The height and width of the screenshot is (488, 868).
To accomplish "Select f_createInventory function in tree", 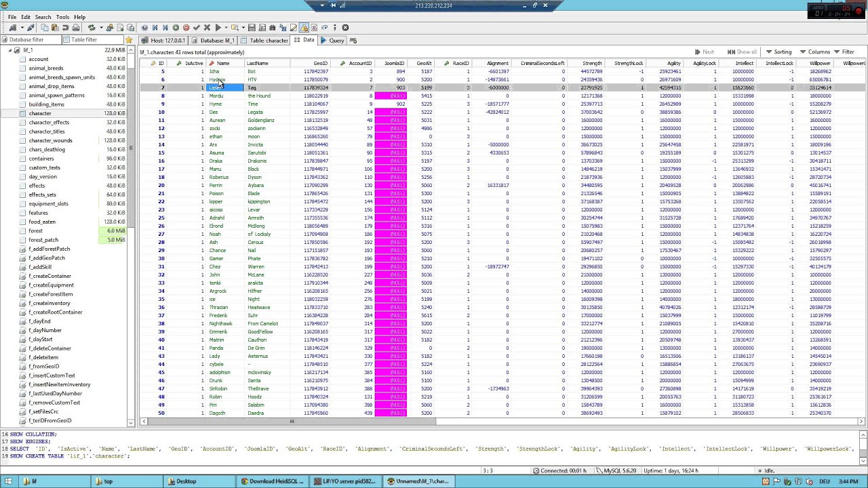I will (50, 303).
